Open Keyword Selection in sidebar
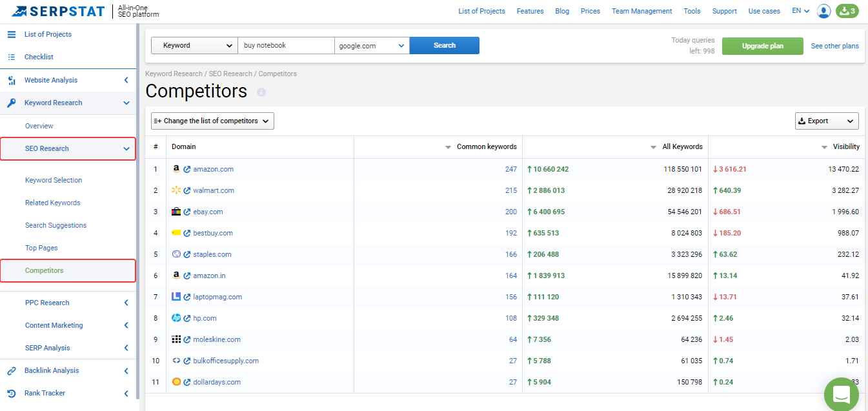 (x=54, y=180)
